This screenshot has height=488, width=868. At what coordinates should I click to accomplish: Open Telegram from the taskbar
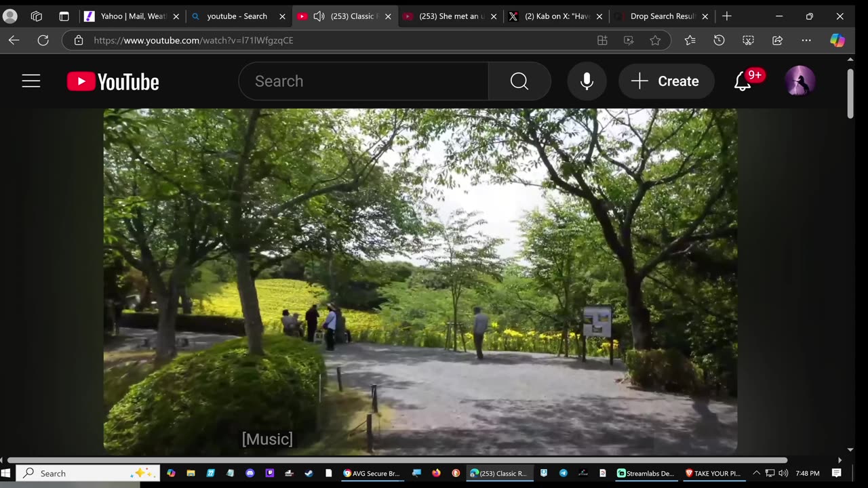[x=564, y=473]
